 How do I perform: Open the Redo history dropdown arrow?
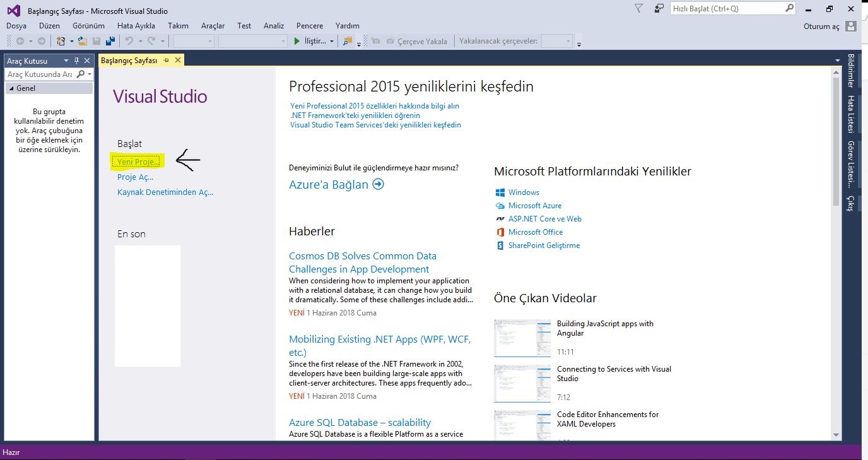pyautogui.click(x=162, y=41)
